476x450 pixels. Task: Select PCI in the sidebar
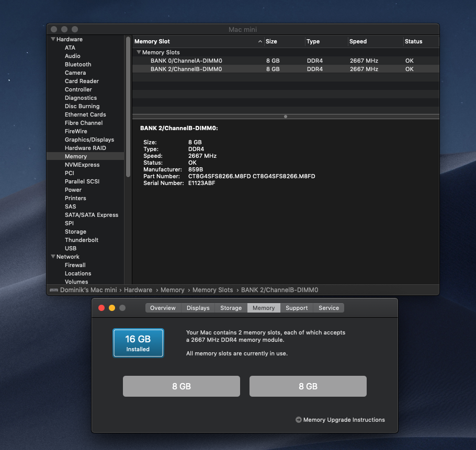[x=70, y=173]
